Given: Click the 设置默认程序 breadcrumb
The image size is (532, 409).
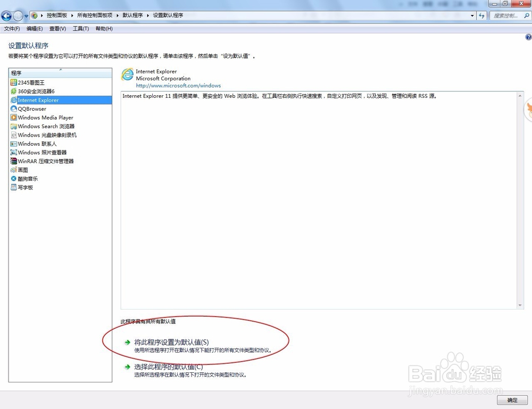Looking at the screenshot, I should pyautogui.click(x=168, y=15).
